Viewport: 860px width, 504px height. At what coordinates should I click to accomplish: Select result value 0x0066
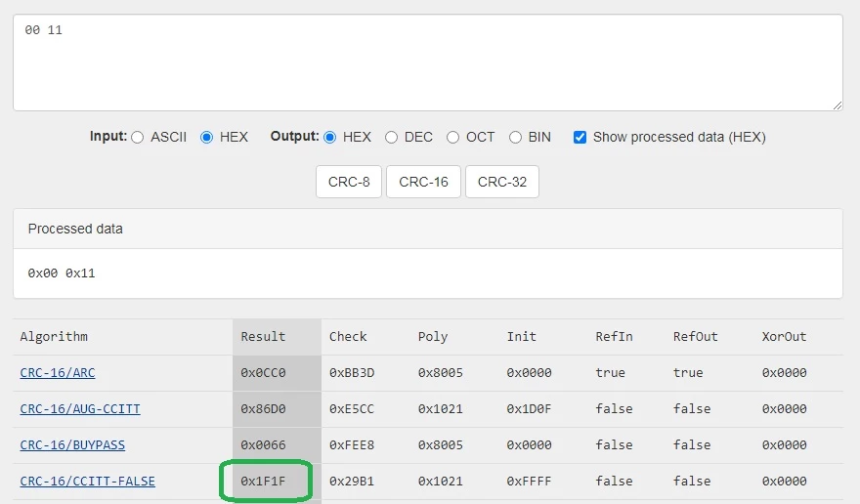point(263,445)
